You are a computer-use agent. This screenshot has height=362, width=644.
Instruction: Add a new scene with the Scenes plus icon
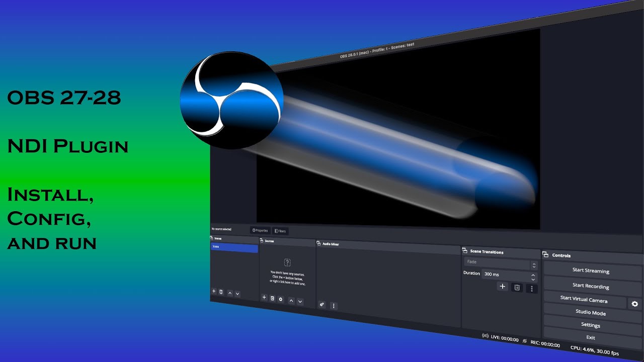pos(214,291)
